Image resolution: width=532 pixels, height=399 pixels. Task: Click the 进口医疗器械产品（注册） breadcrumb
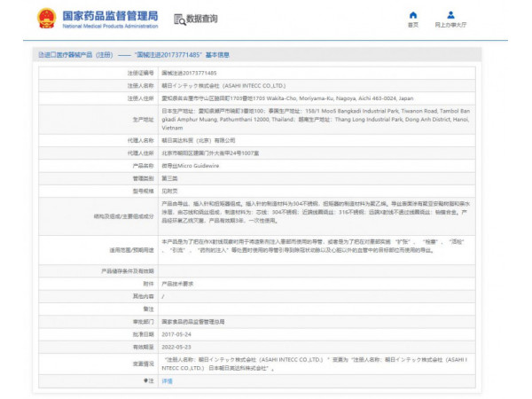[x=74, y=54]
